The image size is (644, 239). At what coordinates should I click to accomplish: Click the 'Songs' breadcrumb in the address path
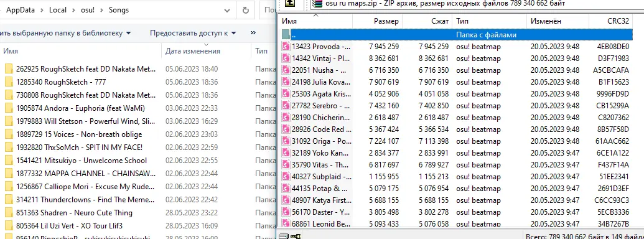click(119, 10)
